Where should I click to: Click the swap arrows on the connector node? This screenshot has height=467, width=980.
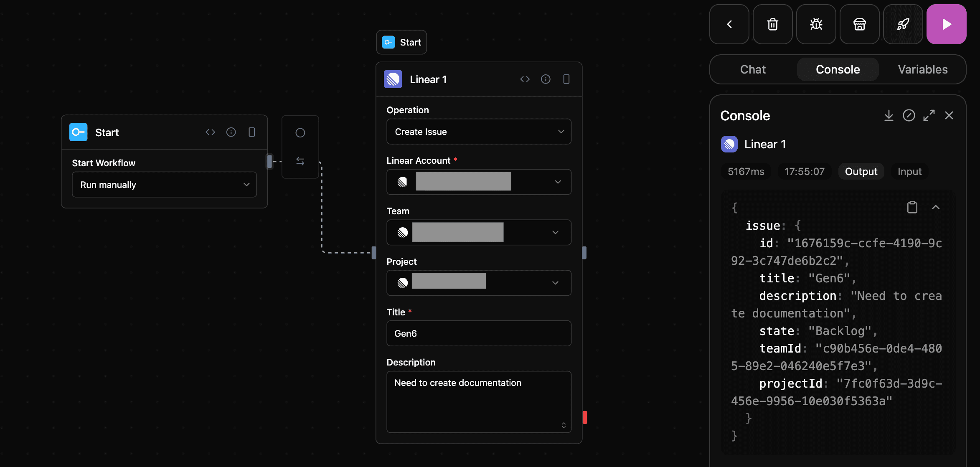(300, 161)
